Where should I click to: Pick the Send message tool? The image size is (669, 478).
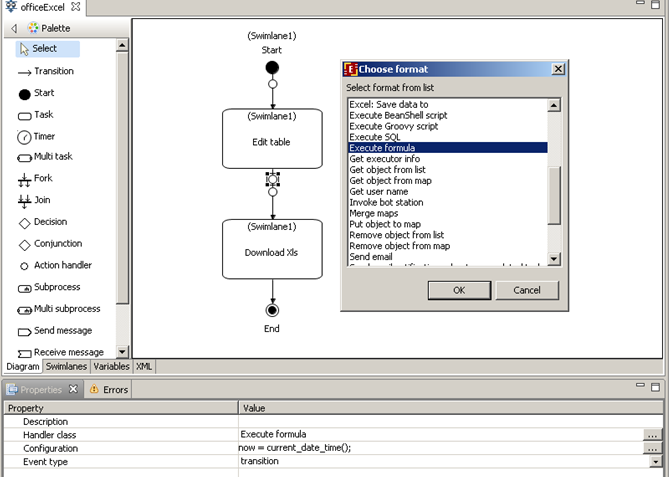[62, 330]
